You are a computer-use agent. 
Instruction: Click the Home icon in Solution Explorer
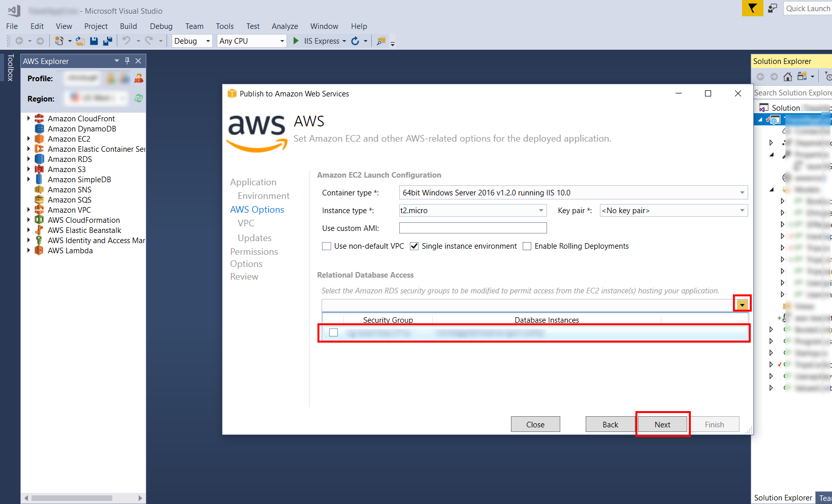click(788, 77)
